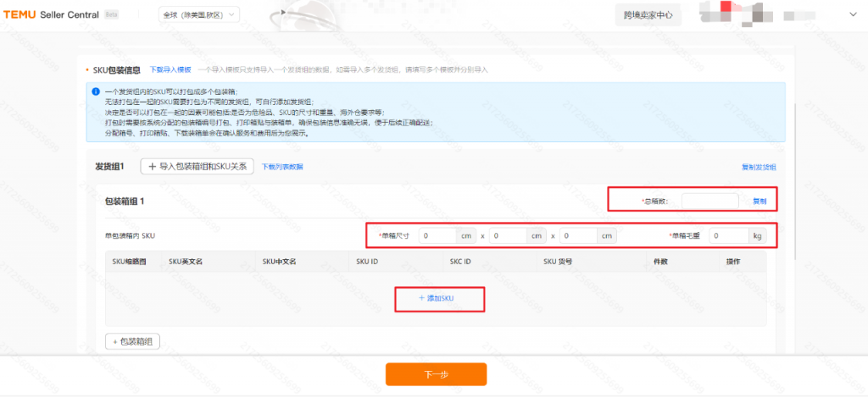Open the region dropdown 全球(除美国,欧区)
868x398 pixels.
(198, 15)
